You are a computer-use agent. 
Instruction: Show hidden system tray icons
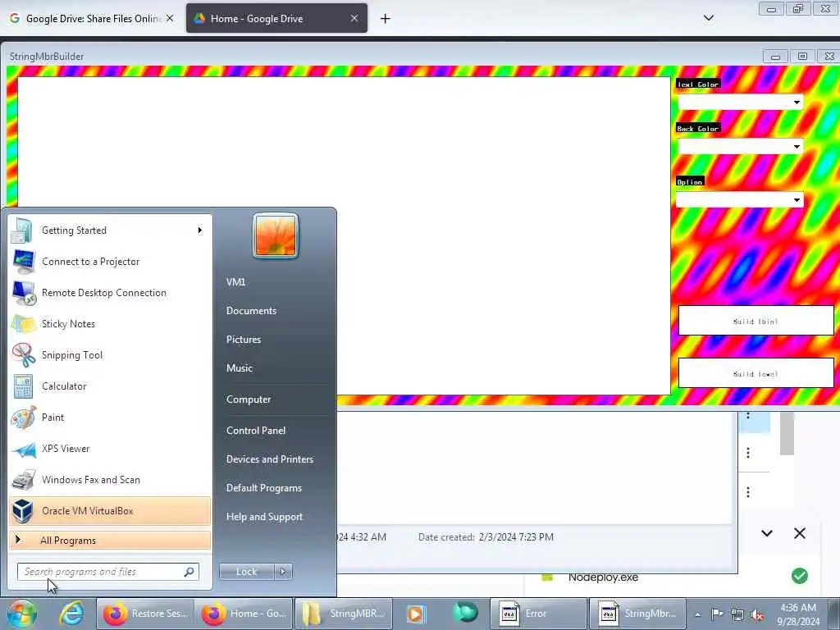point(697,614)
